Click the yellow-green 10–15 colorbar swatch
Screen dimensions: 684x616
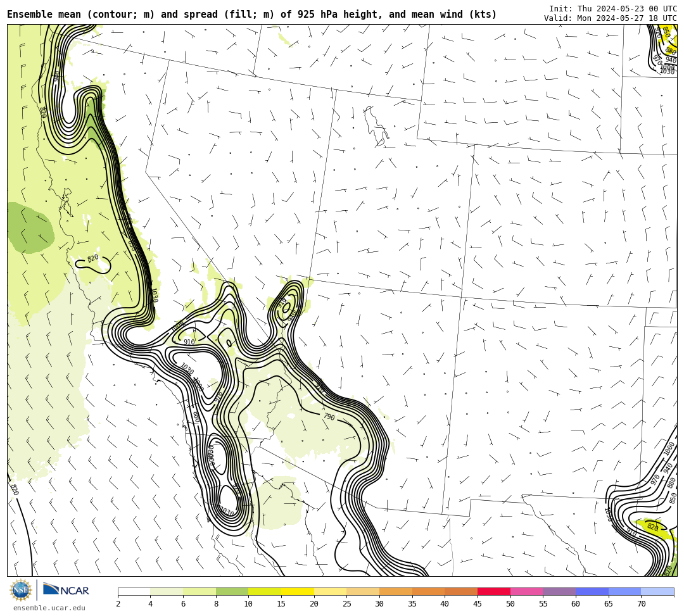pos(265,591)
